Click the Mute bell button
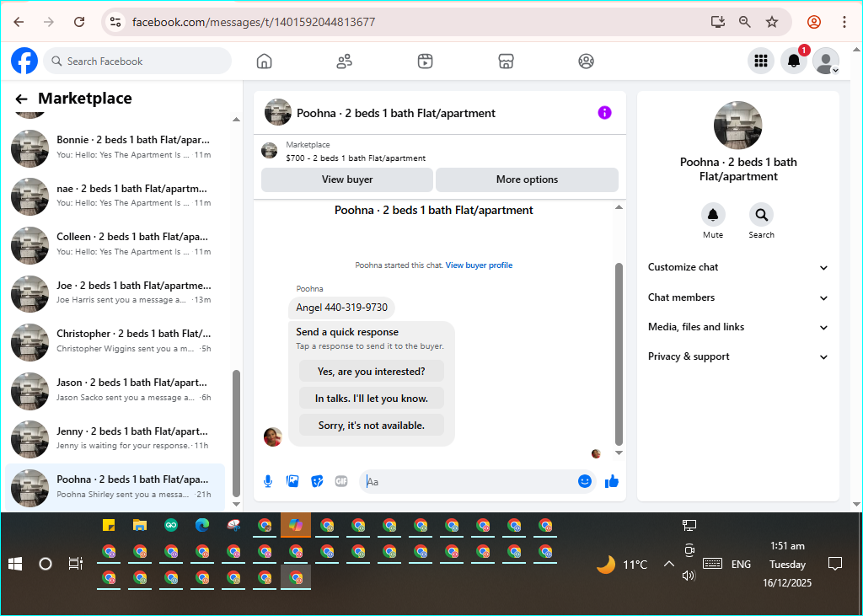The height and width of the screenshot is (616, 863). (x=713, y=215)
